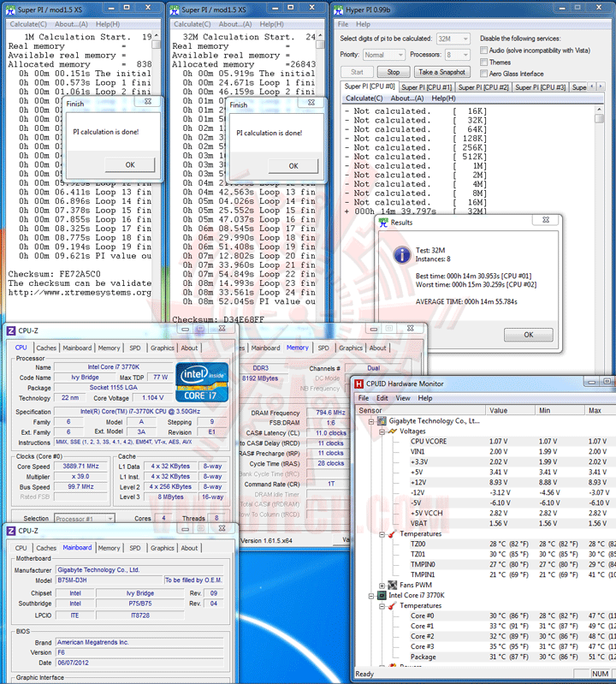Click the 1M Super PI scrollbar up arrow
The height and width of the screenshot is (684, 616).
156,36
